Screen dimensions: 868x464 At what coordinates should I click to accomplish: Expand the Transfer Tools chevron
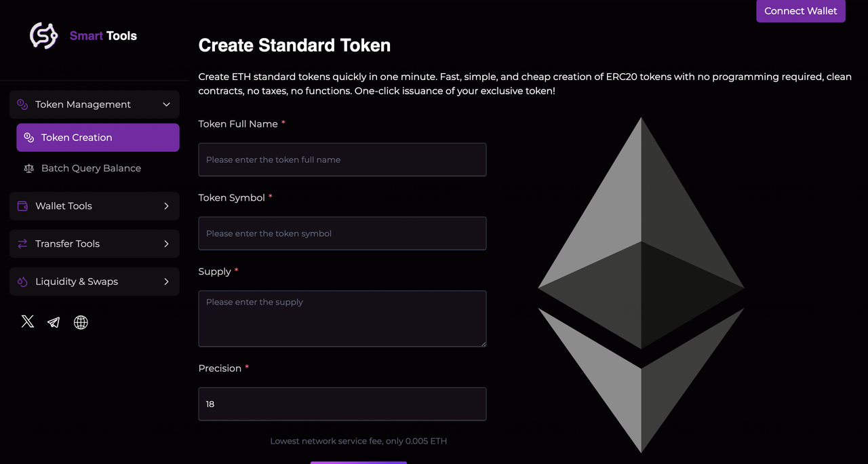tap(166, 244)
